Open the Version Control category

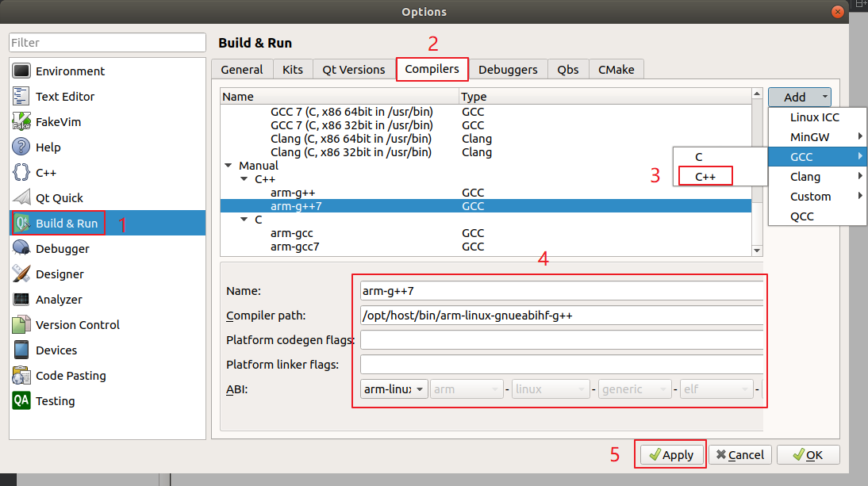click(x=107, y=325)
